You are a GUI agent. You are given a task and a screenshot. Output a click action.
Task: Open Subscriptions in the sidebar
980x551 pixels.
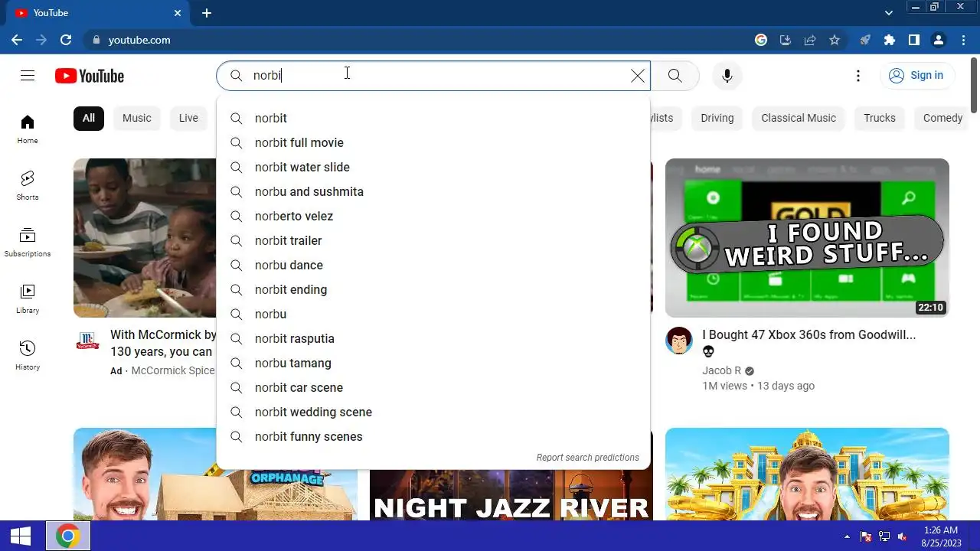pyautogui.click(x=28, y=243)
